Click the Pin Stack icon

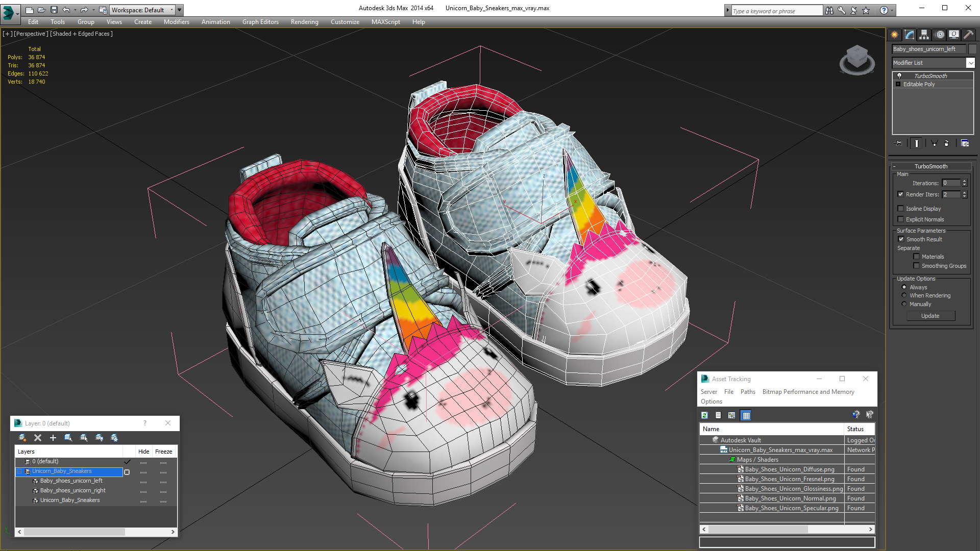(x=899, y=143)
